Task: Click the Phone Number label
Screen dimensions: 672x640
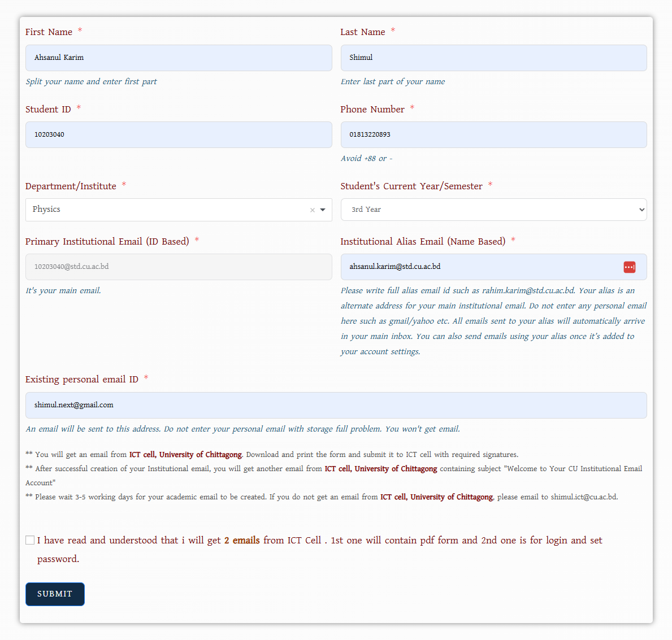Action: pos(372,110)
